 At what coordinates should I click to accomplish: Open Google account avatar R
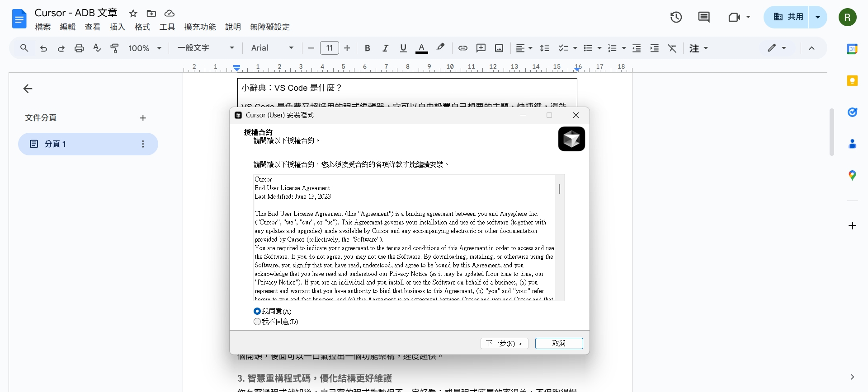coord(848,17)
